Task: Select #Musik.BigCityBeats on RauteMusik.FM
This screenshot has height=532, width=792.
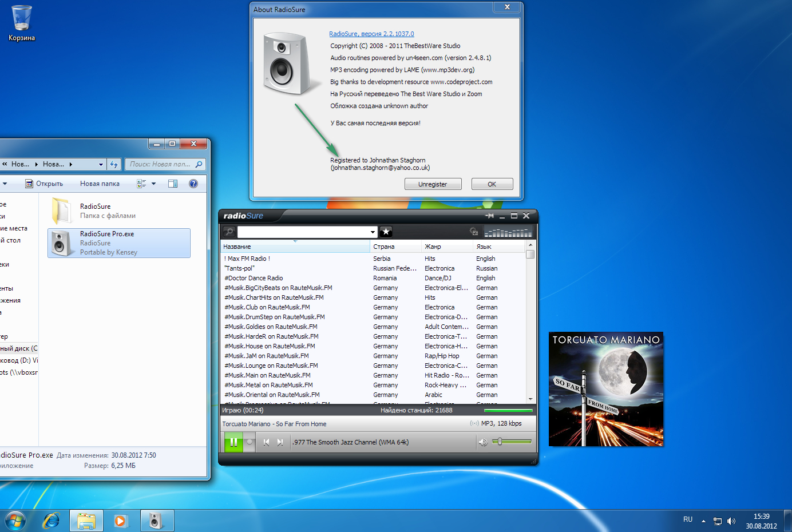Action: tap(373, 288)
